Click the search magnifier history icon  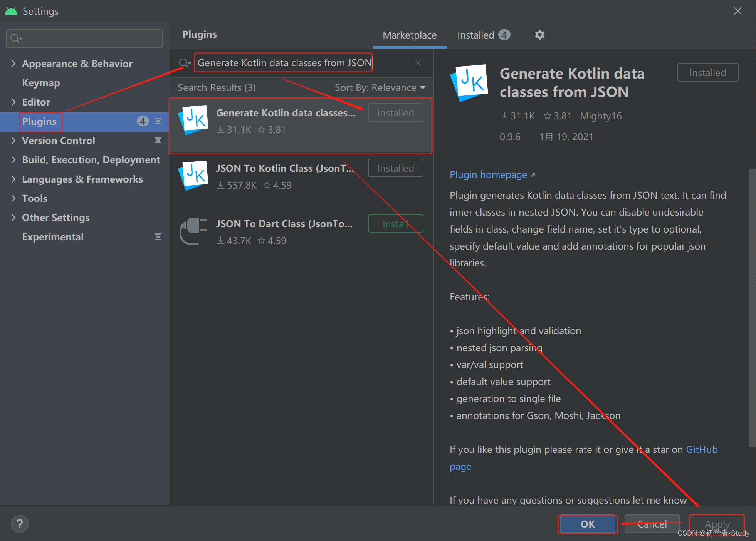185,63
